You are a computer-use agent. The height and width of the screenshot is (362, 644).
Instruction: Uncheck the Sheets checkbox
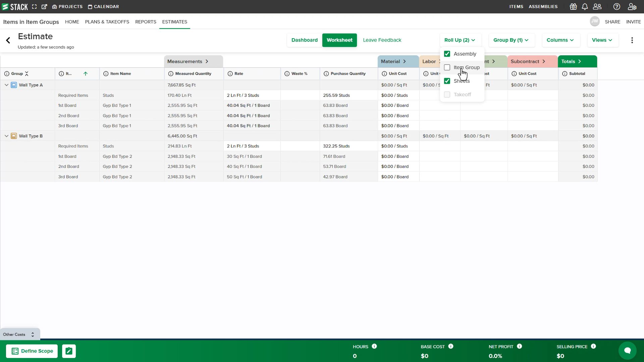tap(447, 81)
